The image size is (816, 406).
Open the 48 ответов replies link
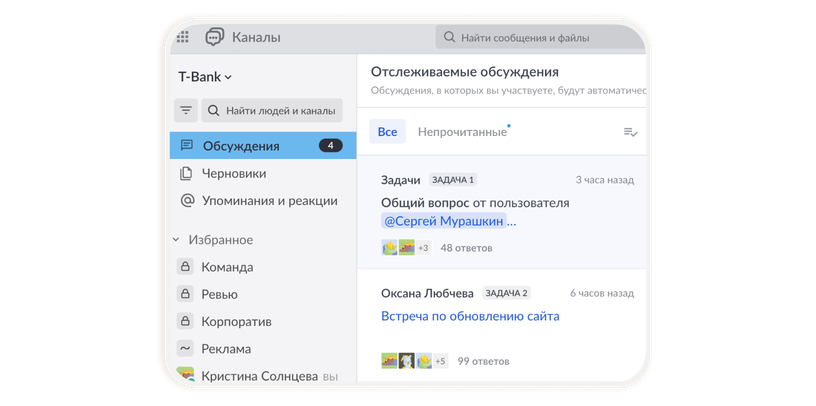click(x=466, y=248)
